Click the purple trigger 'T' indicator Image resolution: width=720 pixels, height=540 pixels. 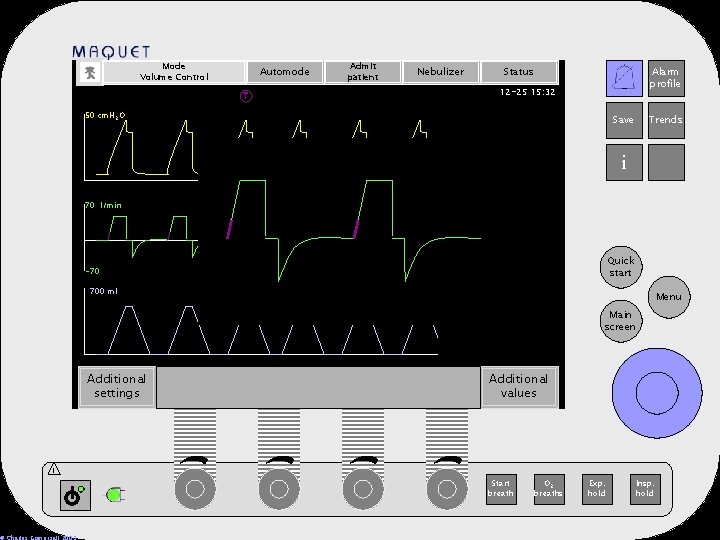pyautogui.click(x=246, y=96)
